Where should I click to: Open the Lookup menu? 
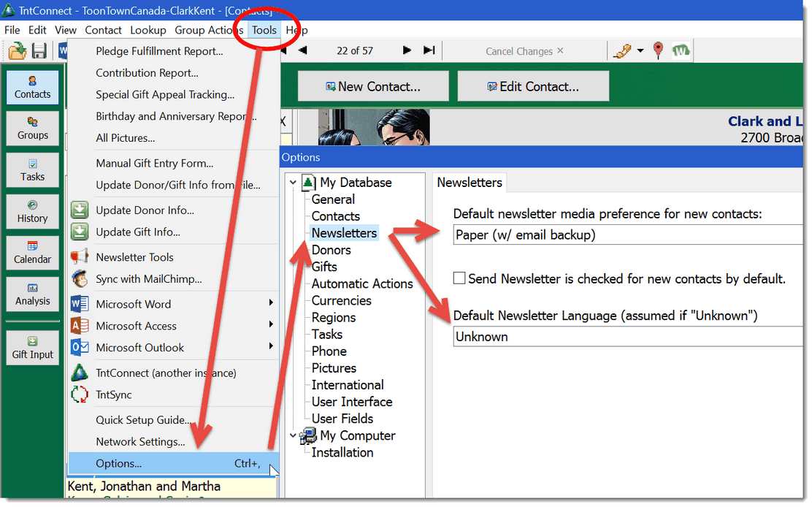point(148,30)
